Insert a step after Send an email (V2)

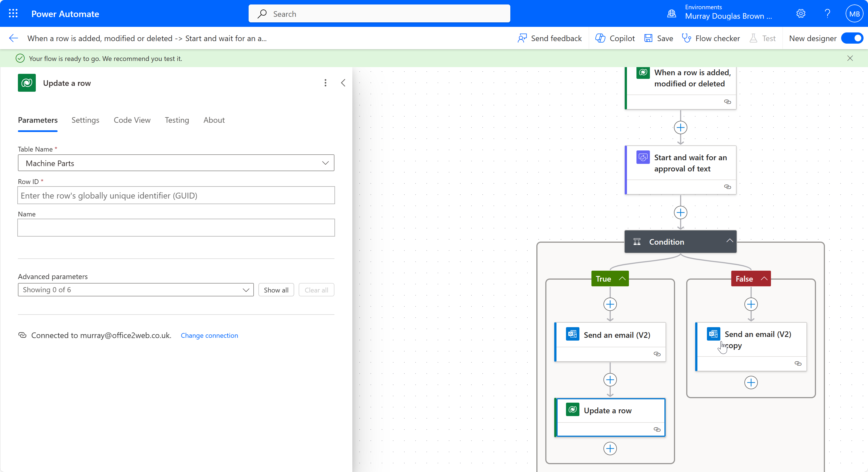(x=610, y=380)
